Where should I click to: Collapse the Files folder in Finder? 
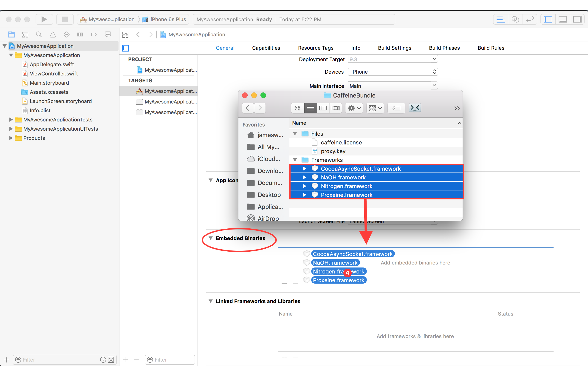[x=295, y=134]
